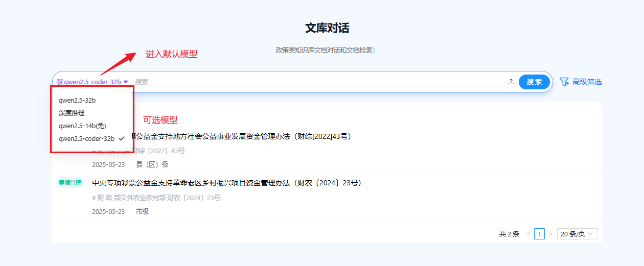Click the upload icon in search bar
The image size is (644, 266).
[511, 82]
